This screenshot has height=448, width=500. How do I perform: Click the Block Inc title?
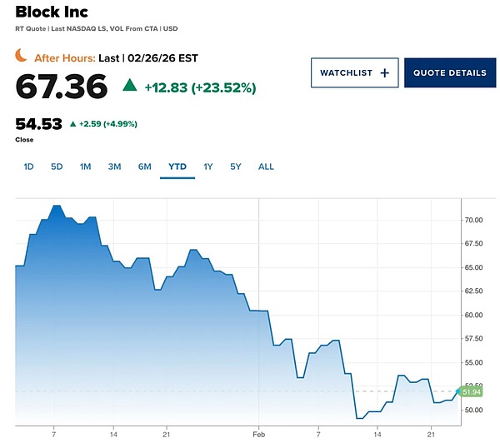point(52,12)
